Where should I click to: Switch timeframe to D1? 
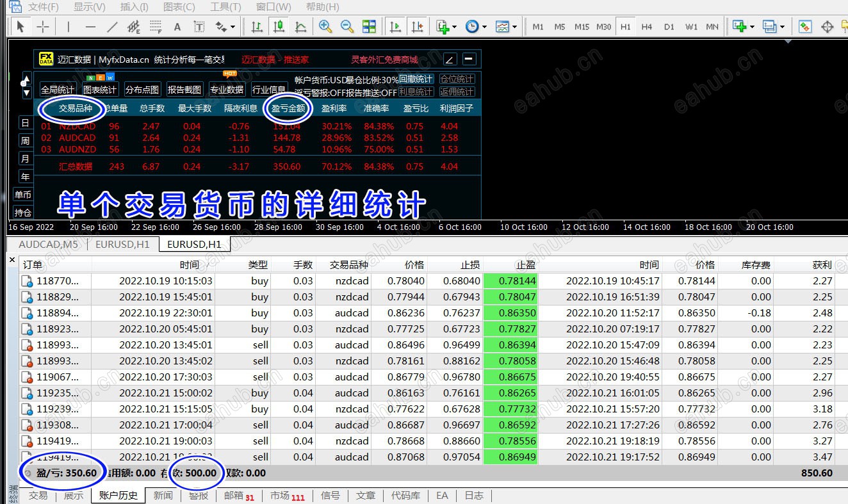click(x=669, y=27)
